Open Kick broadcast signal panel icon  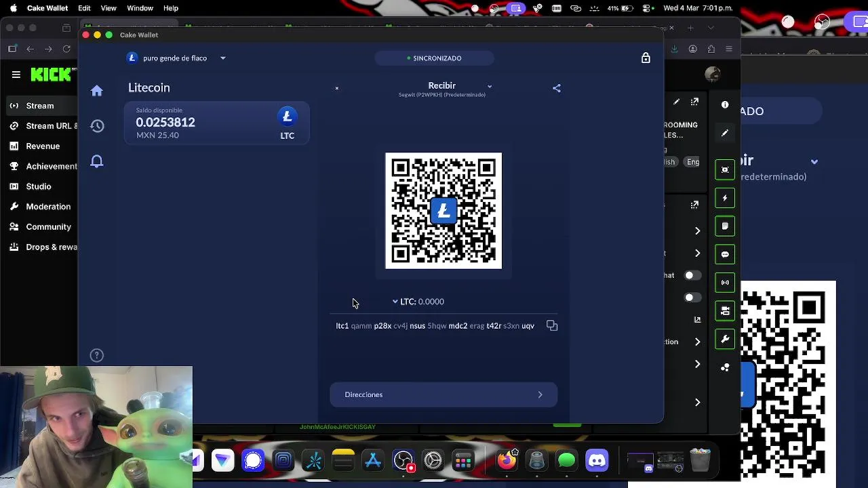(x=725, y=283)
